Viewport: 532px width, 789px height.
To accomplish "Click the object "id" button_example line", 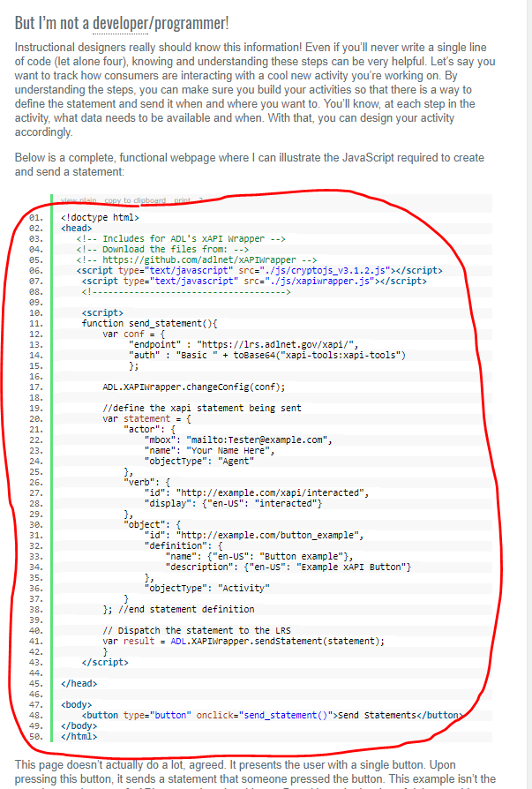I will (x=254, y=535).
